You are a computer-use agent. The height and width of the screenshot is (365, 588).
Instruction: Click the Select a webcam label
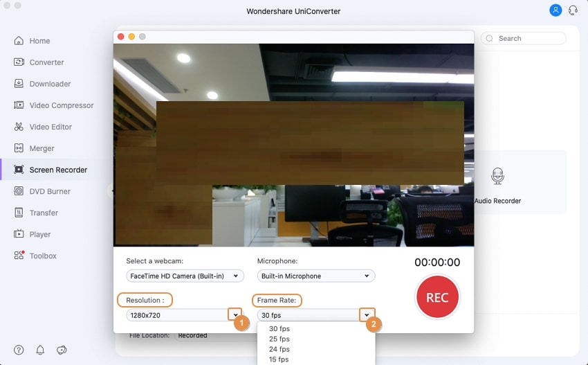154,261
